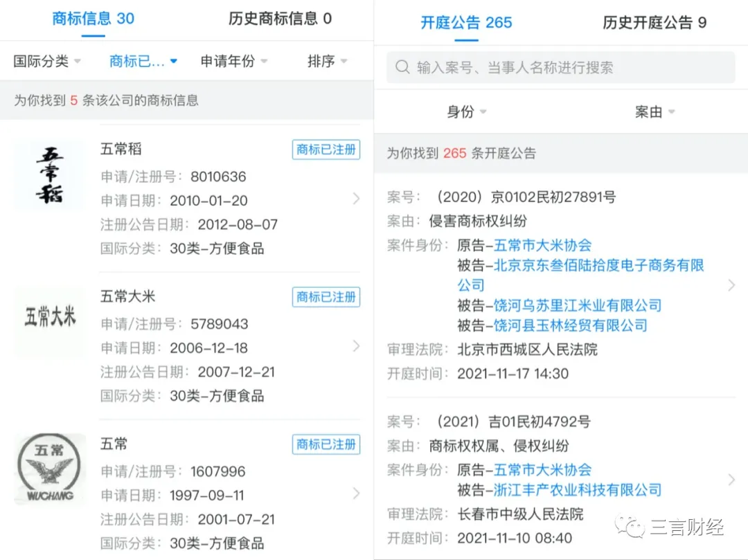The height and width of the screenshot is (560, 748).
Task: Select result count text 为你找到 265 条开庭公告
Action: coord(461,153)
